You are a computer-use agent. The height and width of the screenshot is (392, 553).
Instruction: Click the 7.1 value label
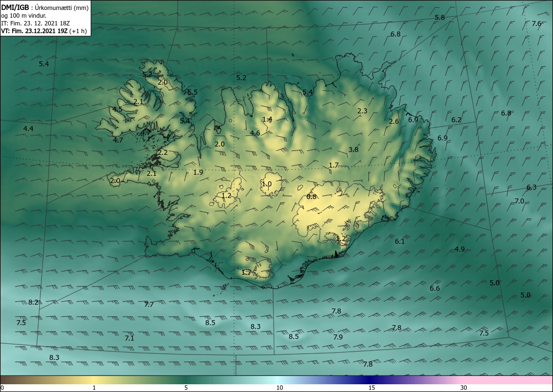129,338
